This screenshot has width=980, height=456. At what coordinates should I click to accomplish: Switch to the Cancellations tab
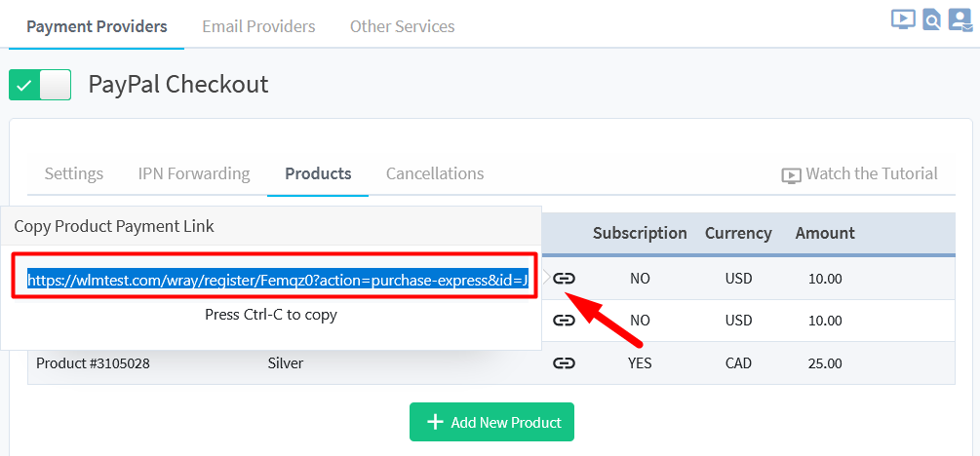(x=435, y=173)
